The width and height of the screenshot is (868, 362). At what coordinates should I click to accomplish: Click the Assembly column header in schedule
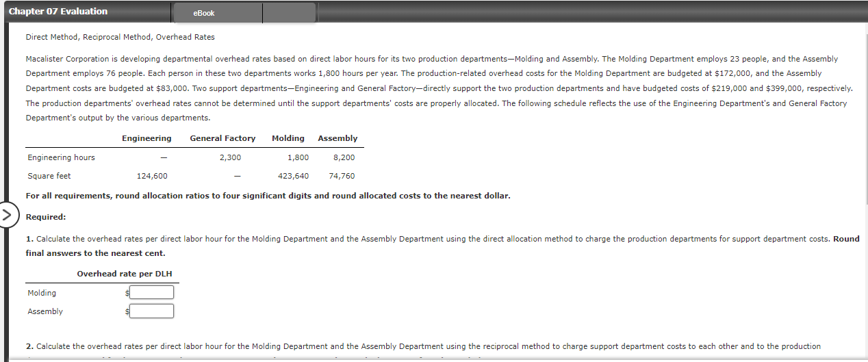(337, 138)
